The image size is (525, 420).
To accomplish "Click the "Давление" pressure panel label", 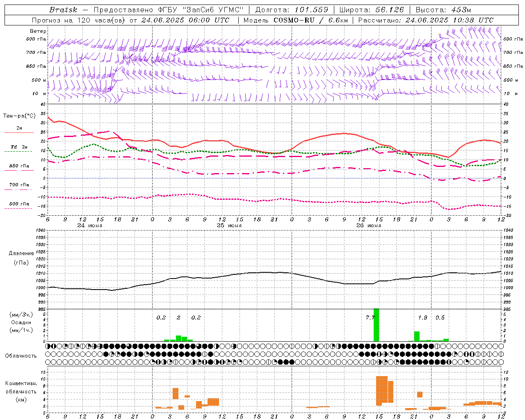I will [21, 253].
